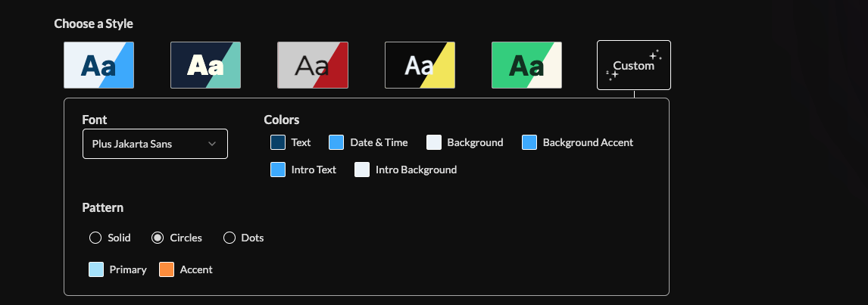Pick the gray and red style preset
The height and width of the screenshot is (305, 868).
(313, 65)
